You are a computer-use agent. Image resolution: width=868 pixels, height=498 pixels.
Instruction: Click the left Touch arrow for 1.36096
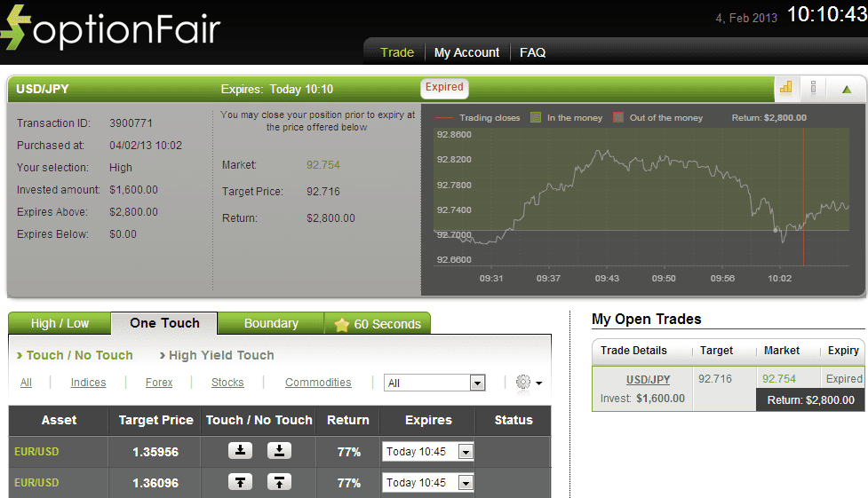pos(241,482)
